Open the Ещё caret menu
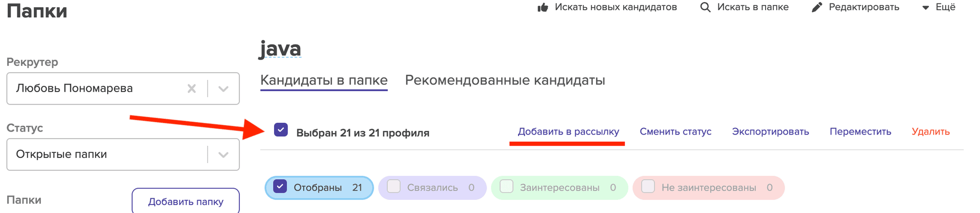Viewport: 980px width, 213px height. [925, 8]
